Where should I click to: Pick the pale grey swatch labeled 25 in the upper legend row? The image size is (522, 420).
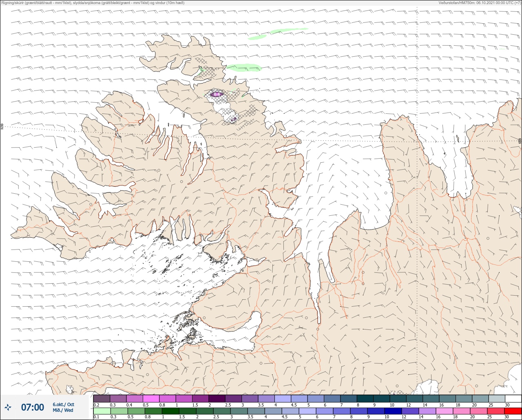(x=496, y=398)
